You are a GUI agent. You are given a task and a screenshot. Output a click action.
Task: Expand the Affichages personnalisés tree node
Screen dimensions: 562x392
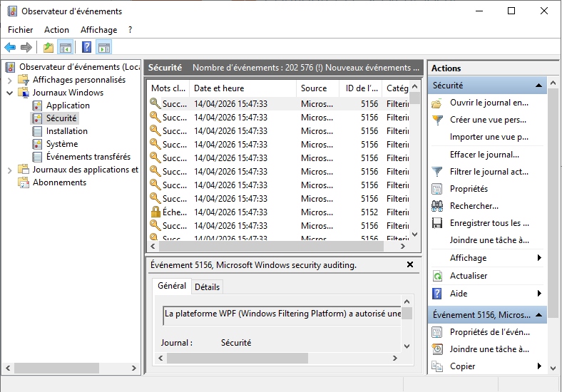pos(10,81)
